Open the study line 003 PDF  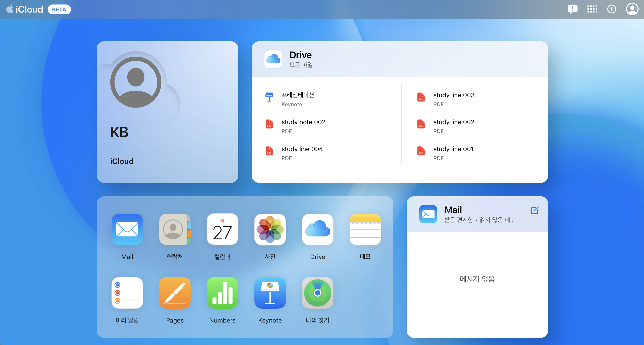454,95
